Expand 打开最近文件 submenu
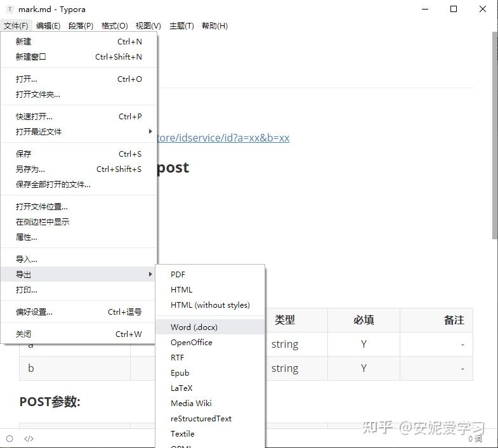Viewport: 498px width, 448px height. [x=79, y=132]
